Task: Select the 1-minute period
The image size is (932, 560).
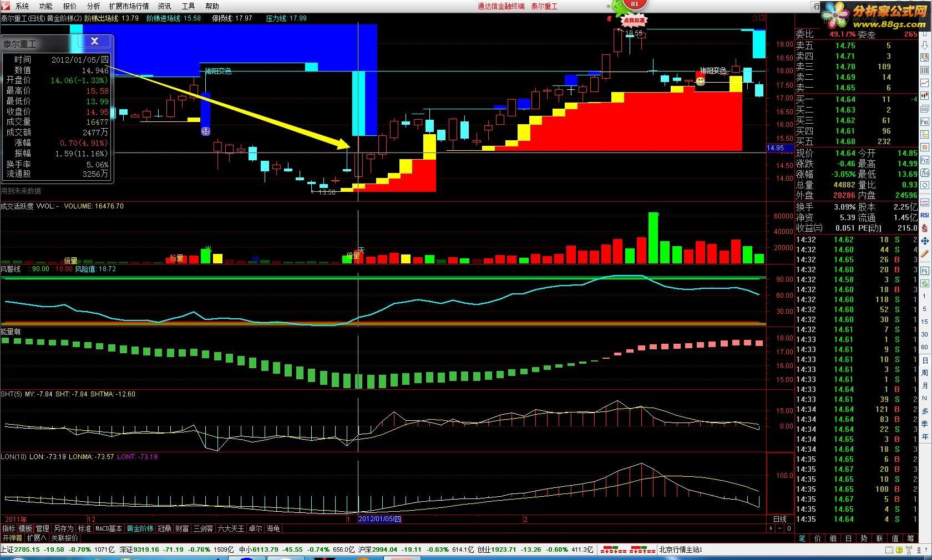Action: 924,296
